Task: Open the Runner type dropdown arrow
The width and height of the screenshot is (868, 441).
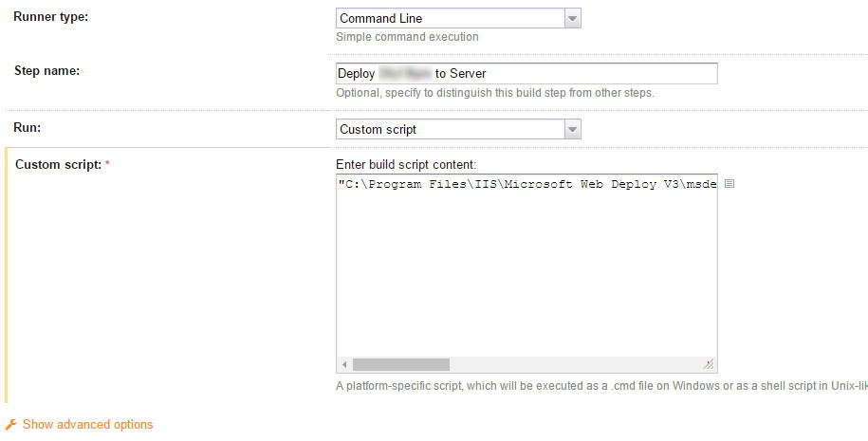Action: click(571, 18)
